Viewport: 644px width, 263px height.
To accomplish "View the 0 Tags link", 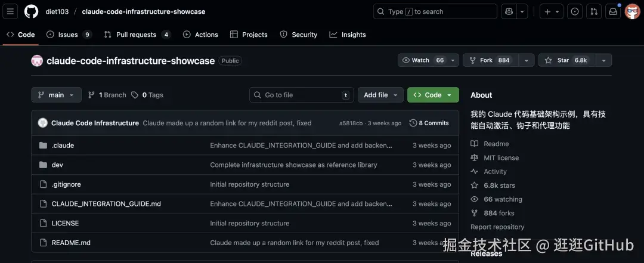I will point(147,95).
